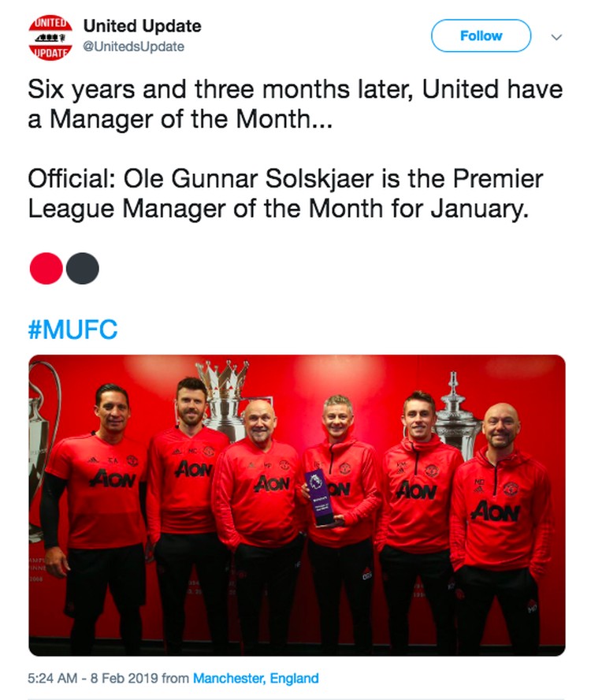Image resolution: width=591 pixels, height=700 pixels.
Task: Click the purple award held in the photo
Action: (318, 497)
